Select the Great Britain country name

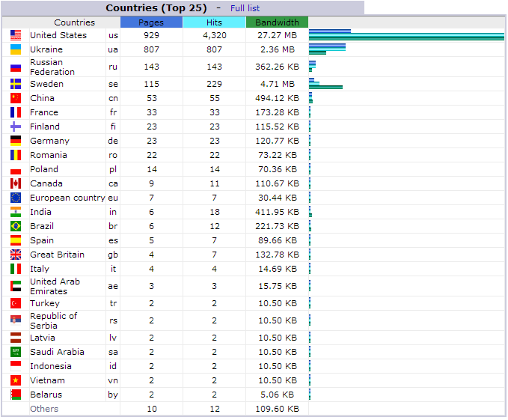(57, 255)
